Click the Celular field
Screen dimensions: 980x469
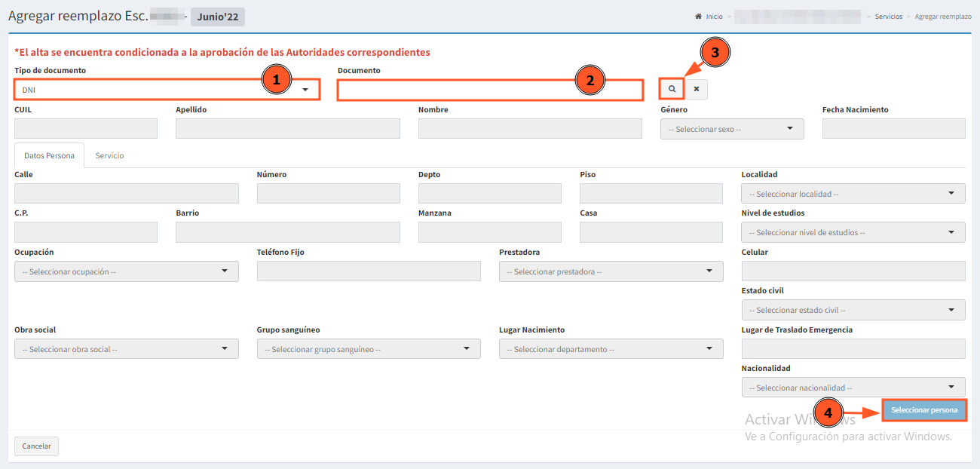[x=853, y=271]
